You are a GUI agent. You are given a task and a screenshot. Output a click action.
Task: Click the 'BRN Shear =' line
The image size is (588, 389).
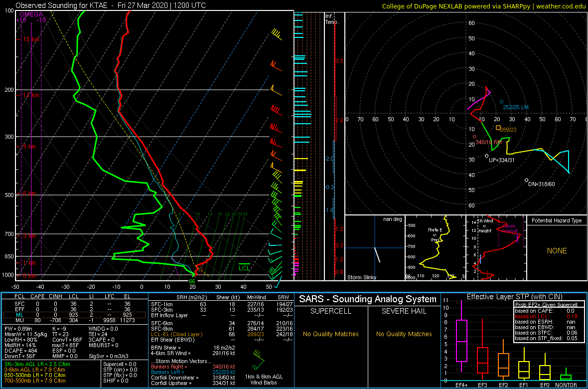coord(193,348)
